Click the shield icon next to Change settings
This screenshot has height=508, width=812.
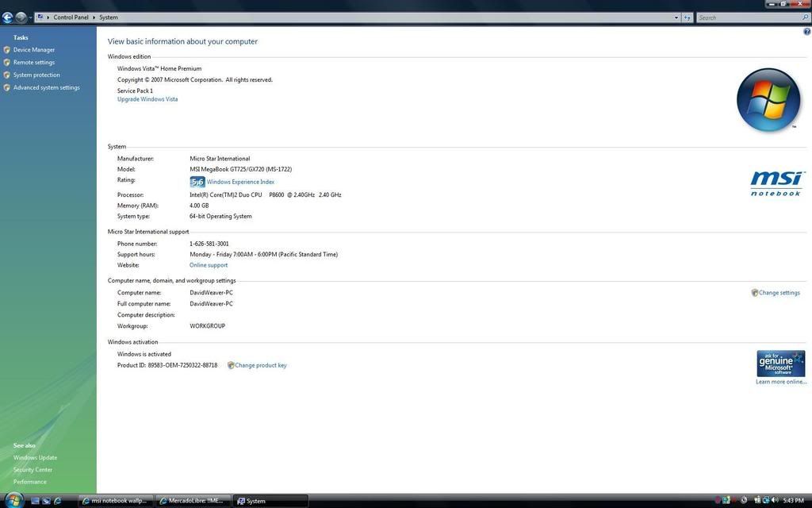(755, 293)
